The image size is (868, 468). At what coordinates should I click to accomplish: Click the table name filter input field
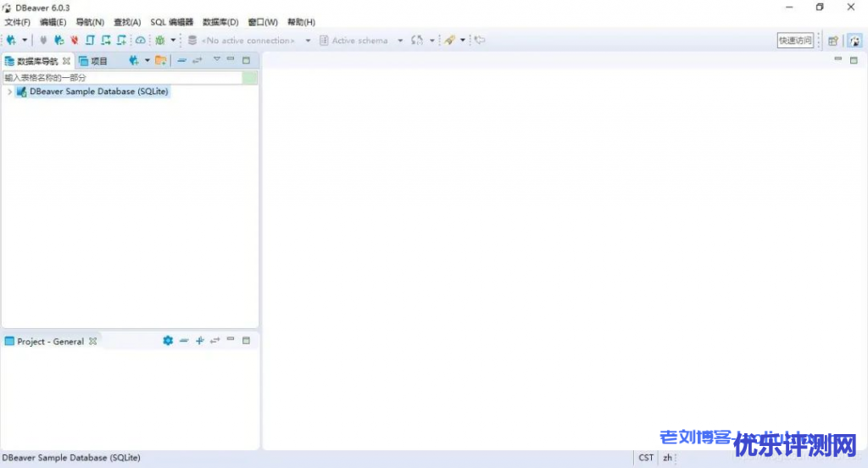(x=121, y=77)
